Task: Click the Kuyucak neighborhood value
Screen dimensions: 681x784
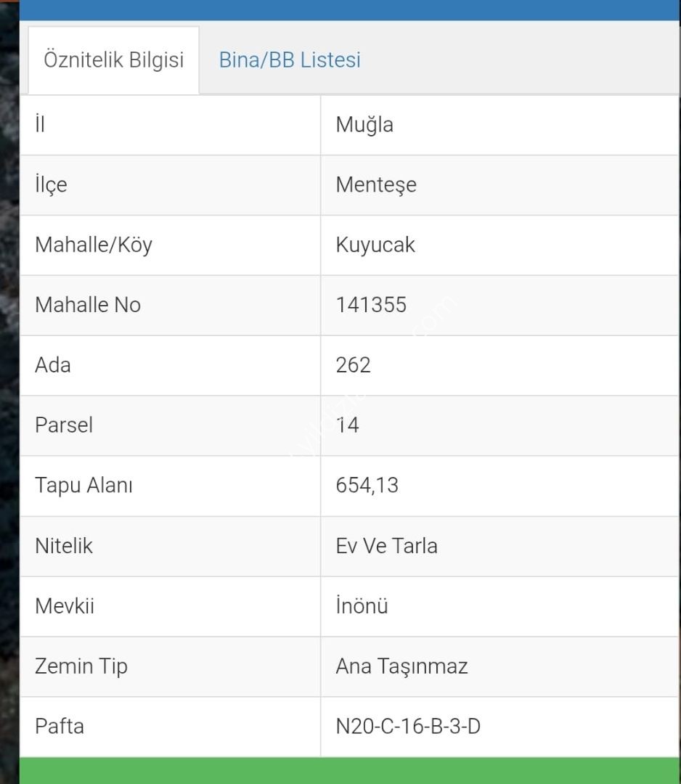Action: click(375, 245)
